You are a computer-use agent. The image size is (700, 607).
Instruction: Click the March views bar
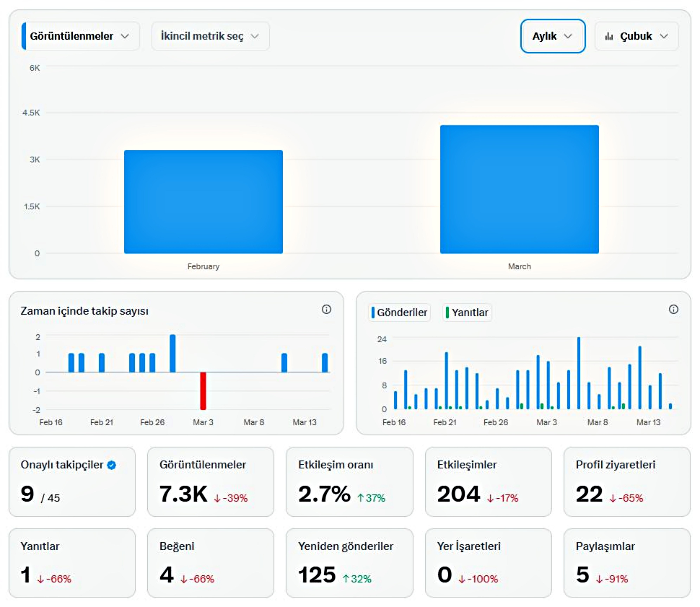point(519,189)
